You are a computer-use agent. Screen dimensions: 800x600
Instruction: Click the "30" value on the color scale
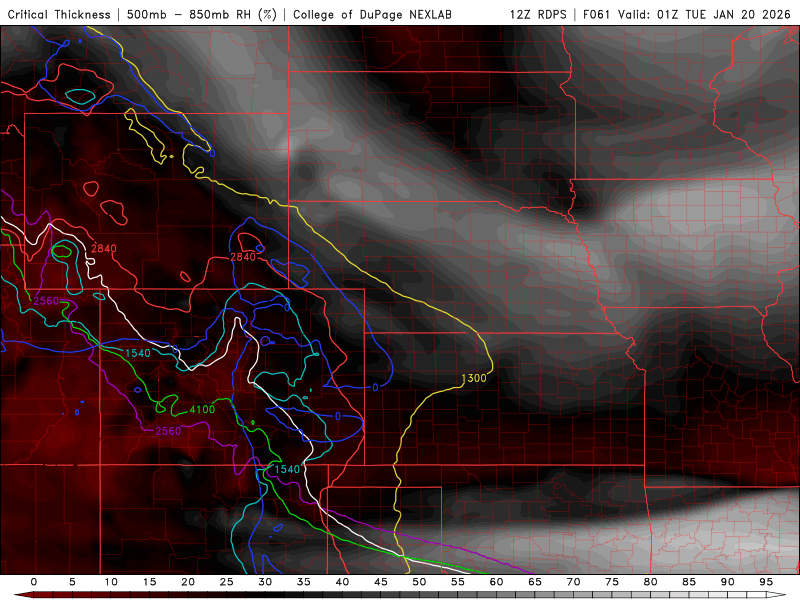coord(265,582)
